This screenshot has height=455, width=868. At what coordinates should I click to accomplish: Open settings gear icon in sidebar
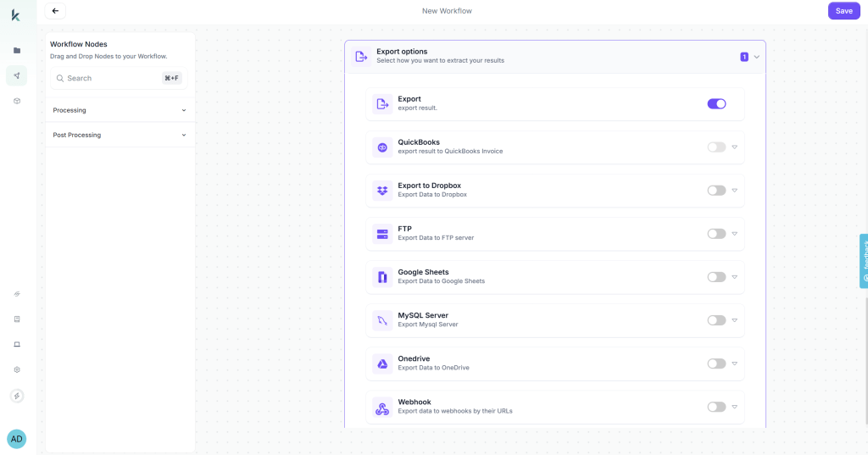coord(16,369)
